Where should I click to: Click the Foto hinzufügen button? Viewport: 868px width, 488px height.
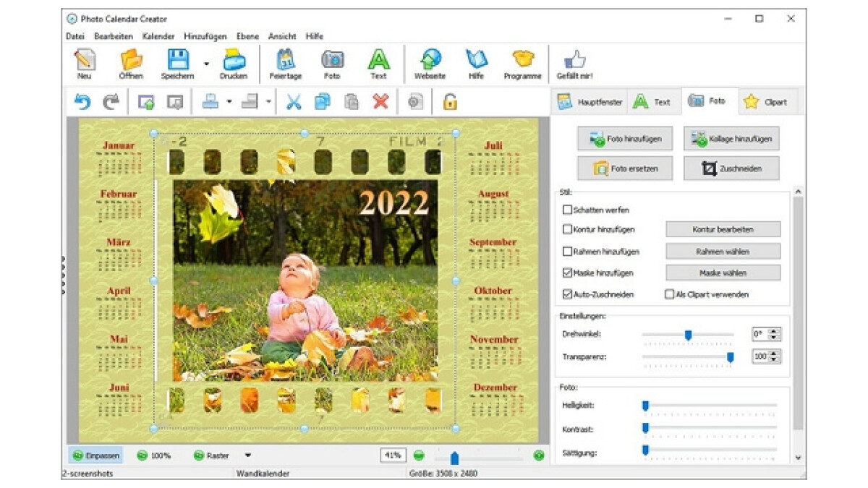tap(624, 138)
